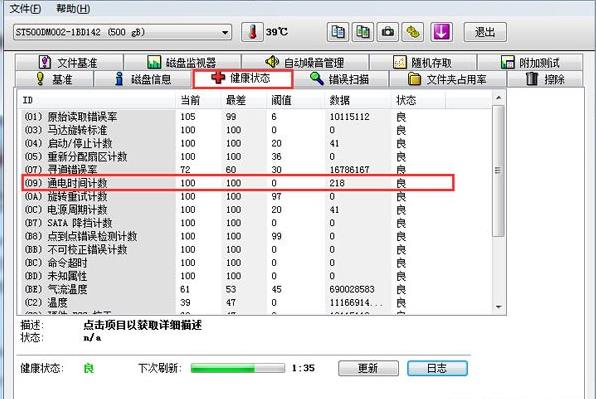The image size is (596, 399).
Task: Click the scroll-down arrow of attribute list
Action: coord(499,307)
